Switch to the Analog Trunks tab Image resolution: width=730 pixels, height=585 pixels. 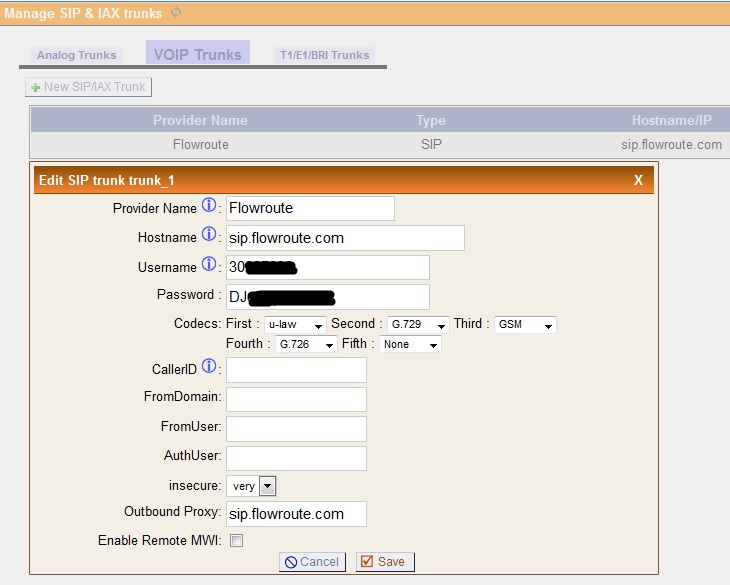tap(77, 55)
